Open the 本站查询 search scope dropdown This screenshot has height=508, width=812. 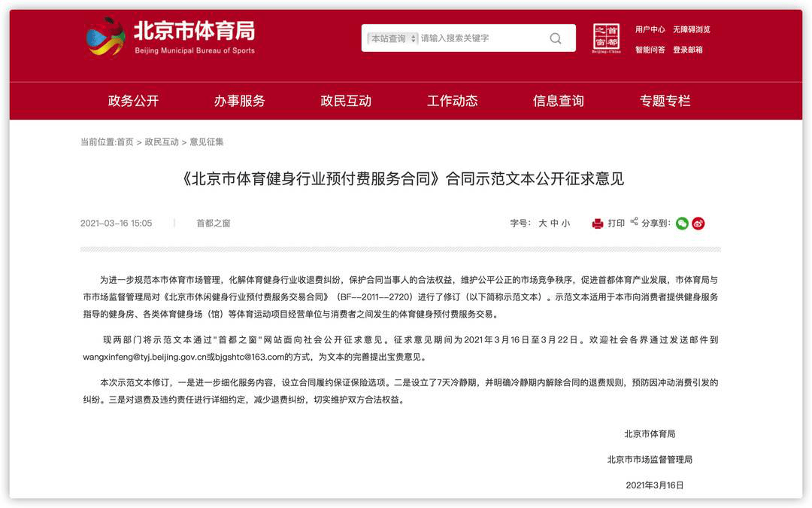(392, 38)
